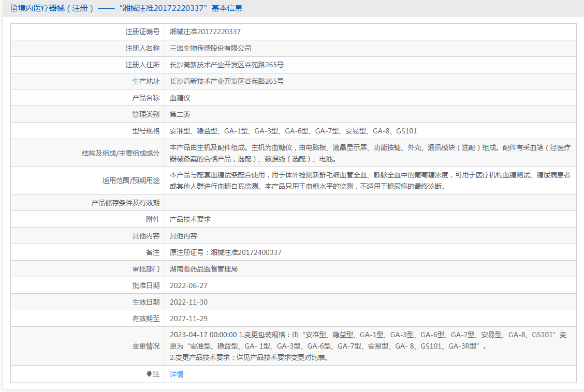Select product name value 血糖仪
This screenshot has height=392, width=584.
click(180, 98)
